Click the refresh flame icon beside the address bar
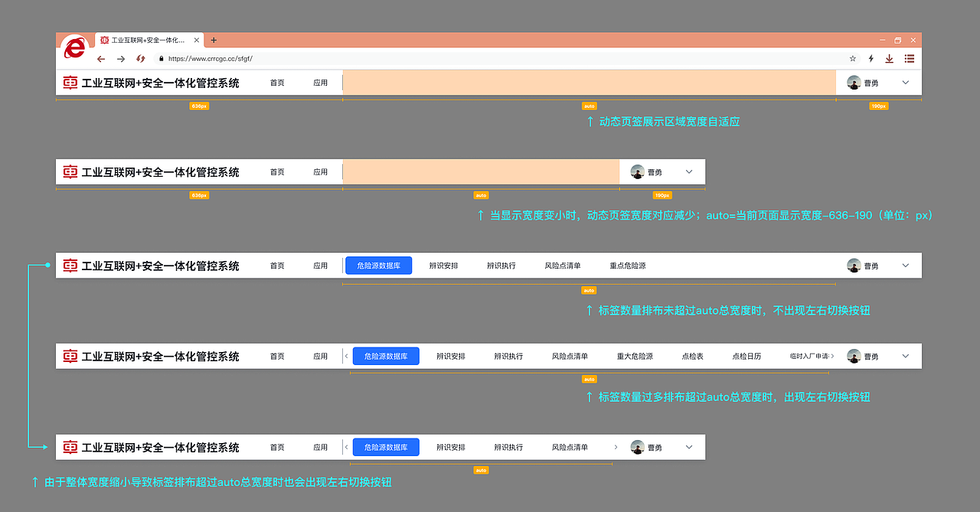This screenshot has height=512, width=980. (x=140, y=58)
